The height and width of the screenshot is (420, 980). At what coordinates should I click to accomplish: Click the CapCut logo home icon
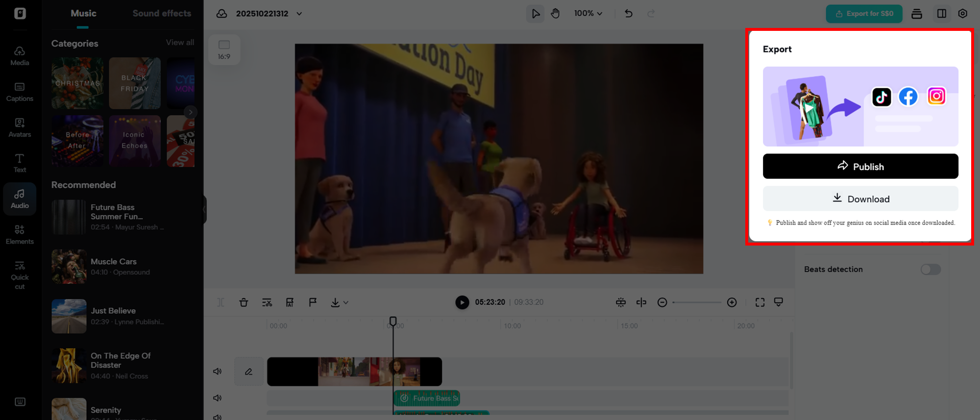tap(20, 13)
